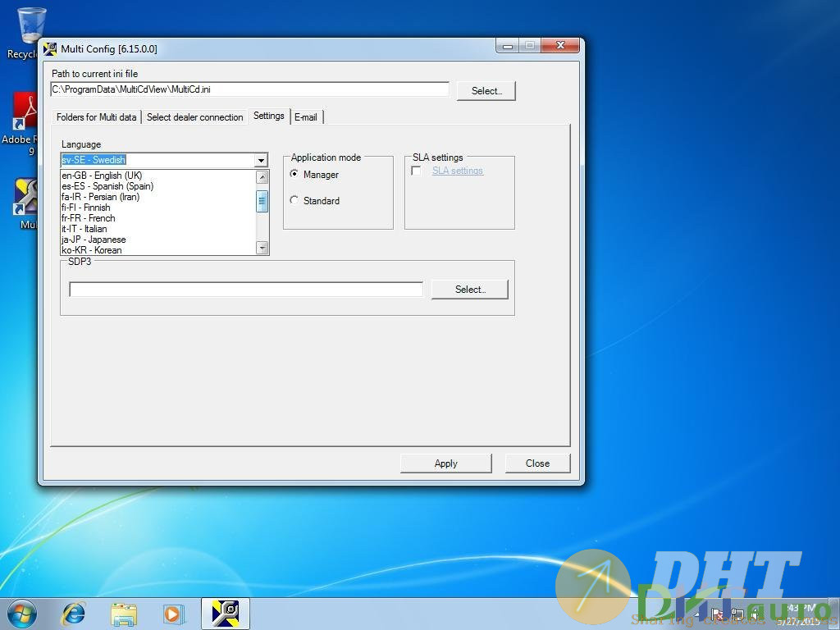The image size is (840, 630).
Task: Choose en-GB - English (UK) from the list
Action: [x=158, y=176]
